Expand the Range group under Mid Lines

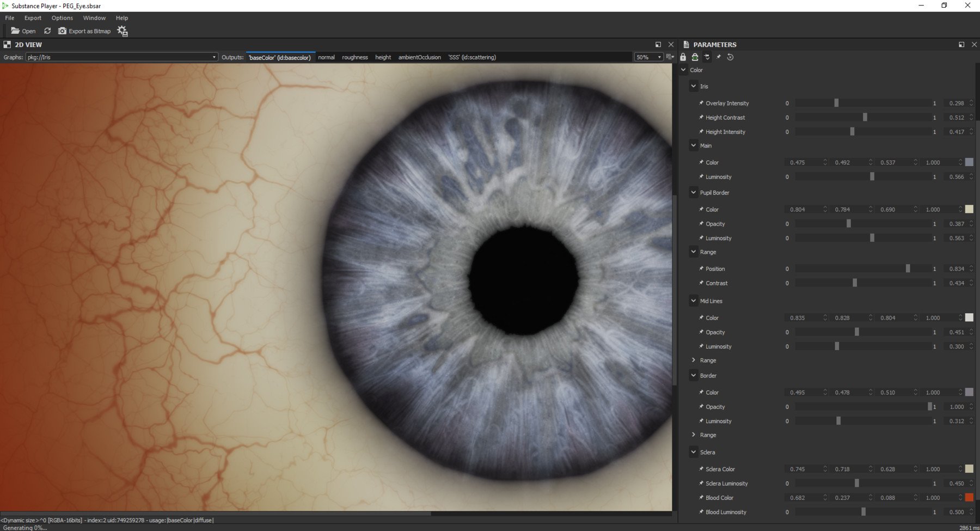coord(694,360)
